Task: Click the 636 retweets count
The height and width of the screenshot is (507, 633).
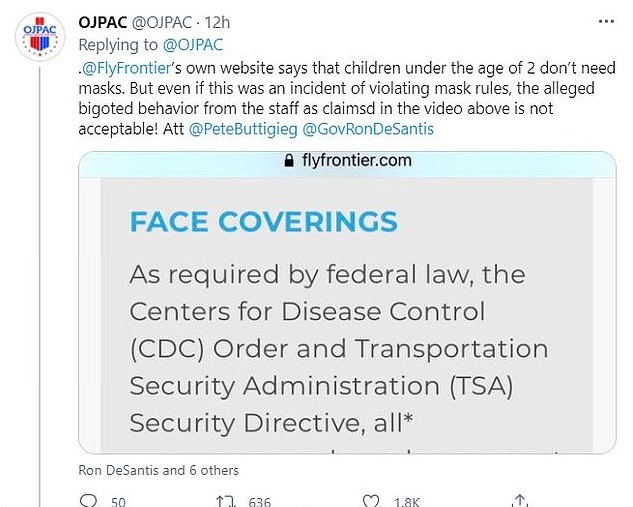Action: (x=259, y=502)
